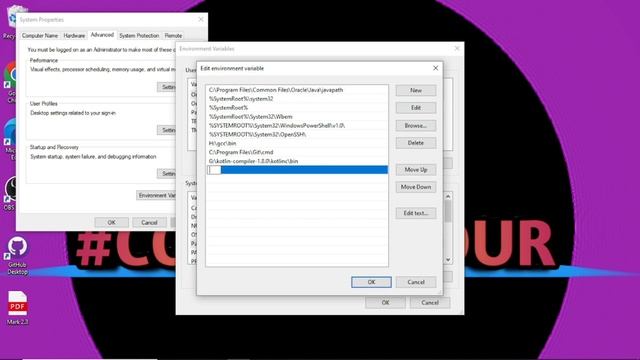Select the WindowsPowerShell\v1.0 entry
640x360 pixels.
pos(297,125)
